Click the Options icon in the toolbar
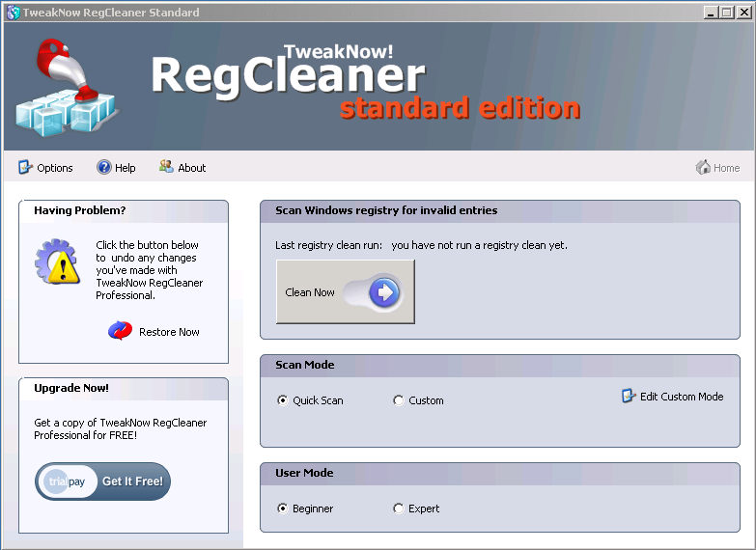This screenshot has width=756, height=550. tap(24, 167)
